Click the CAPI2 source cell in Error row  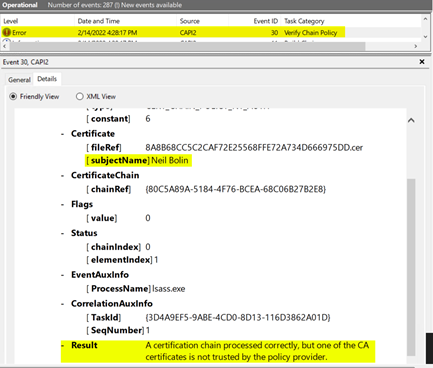click(188, 33)
